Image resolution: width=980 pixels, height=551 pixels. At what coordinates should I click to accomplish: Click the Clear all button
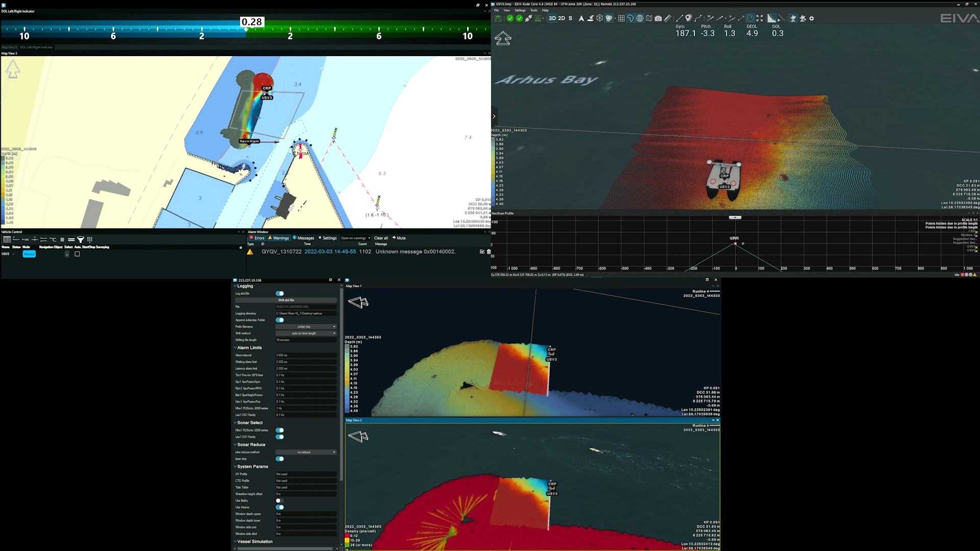381,238
